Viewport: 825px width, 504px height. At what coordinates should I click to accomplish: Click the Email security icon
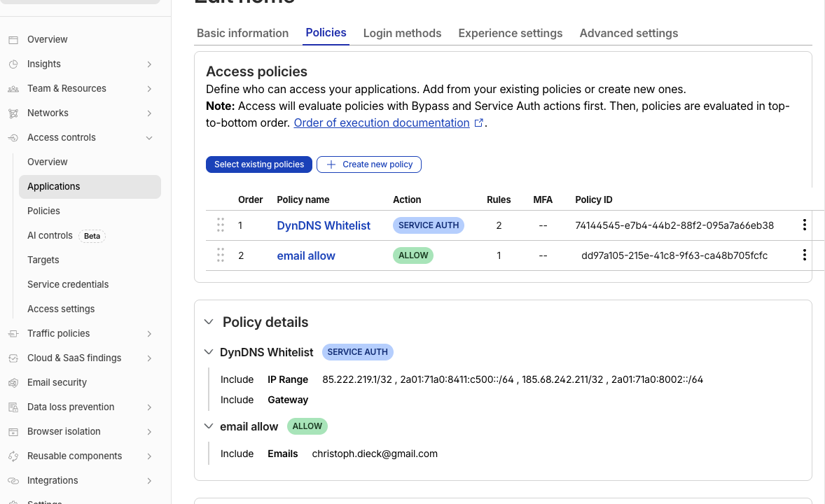(14, 382)
